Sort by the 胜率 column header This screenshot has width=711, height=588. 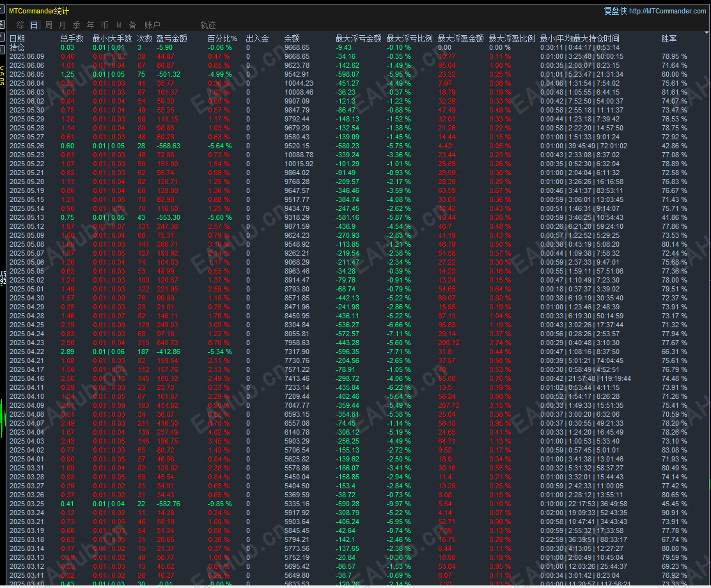pos(669,38)
